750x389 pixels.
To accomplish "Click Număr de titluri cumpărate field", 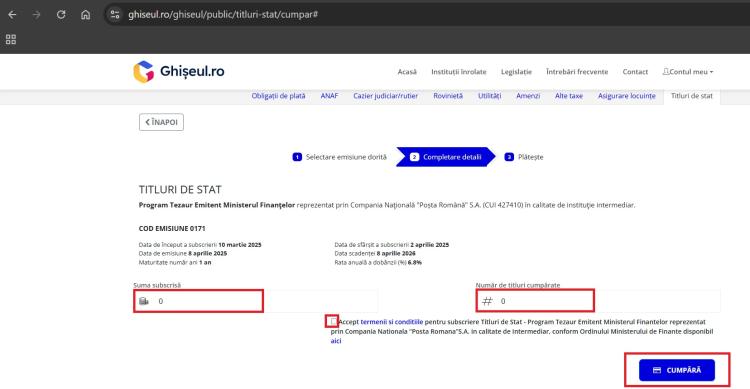I will click(x=598, y=301).
